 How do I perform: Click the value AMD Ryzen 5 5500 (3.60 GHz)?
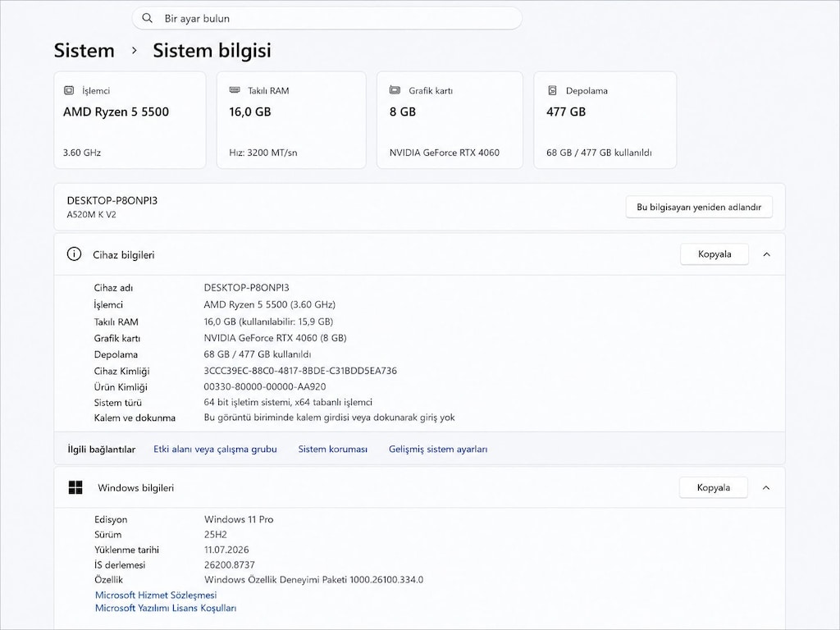pos(269,304)
